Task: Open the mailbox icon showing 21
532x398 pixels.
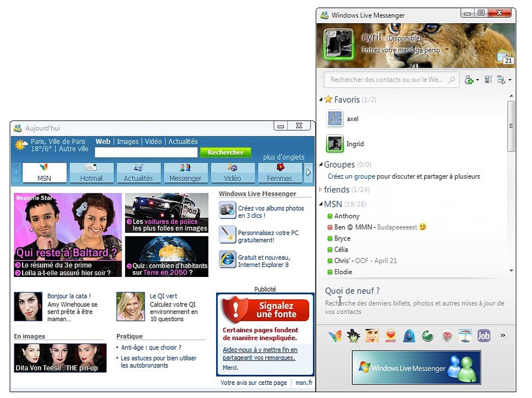Action: [x=505, y=57]
